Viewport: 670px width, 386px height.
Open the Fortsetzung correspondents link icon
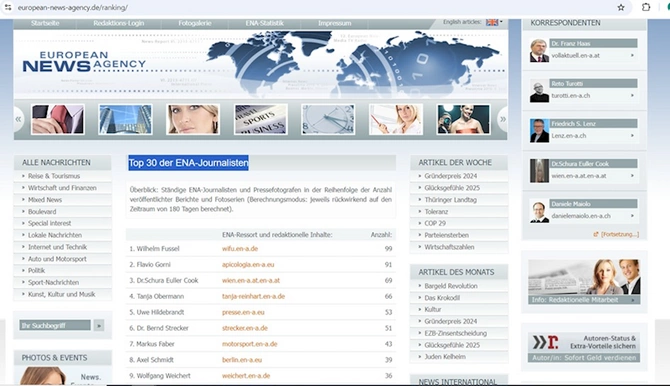click(x=596, y=234)
